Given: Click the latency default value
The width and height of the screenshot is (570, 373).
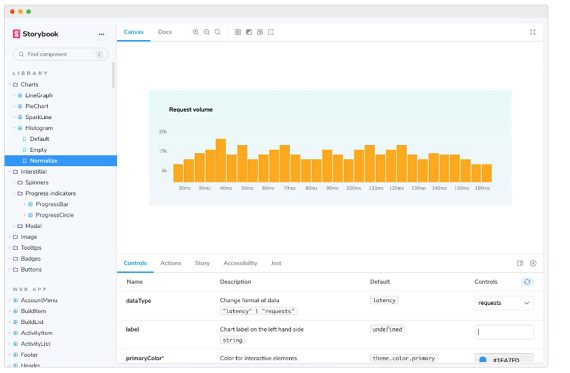Looking at the screenshot, I should [x=384, y=300].
